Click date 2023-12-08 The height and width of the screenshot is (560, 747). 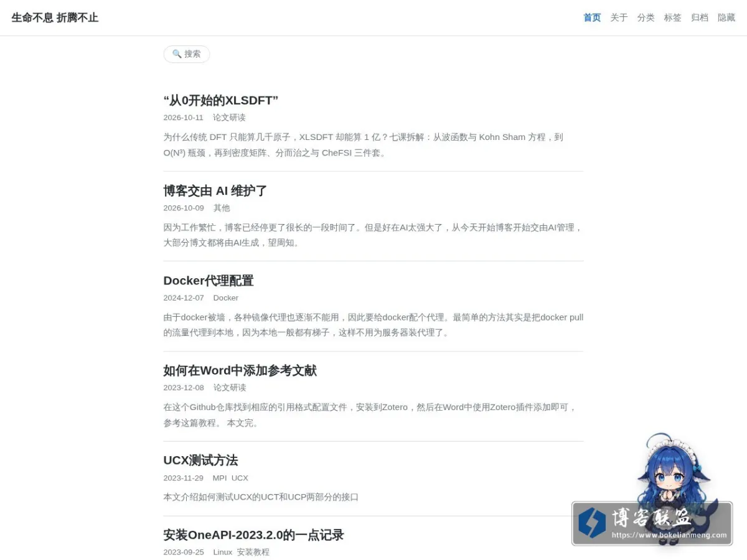(183, 388)
